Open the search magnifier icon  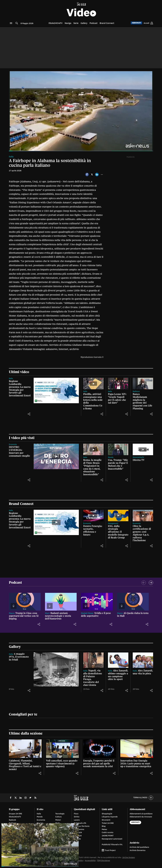[17, 23]
